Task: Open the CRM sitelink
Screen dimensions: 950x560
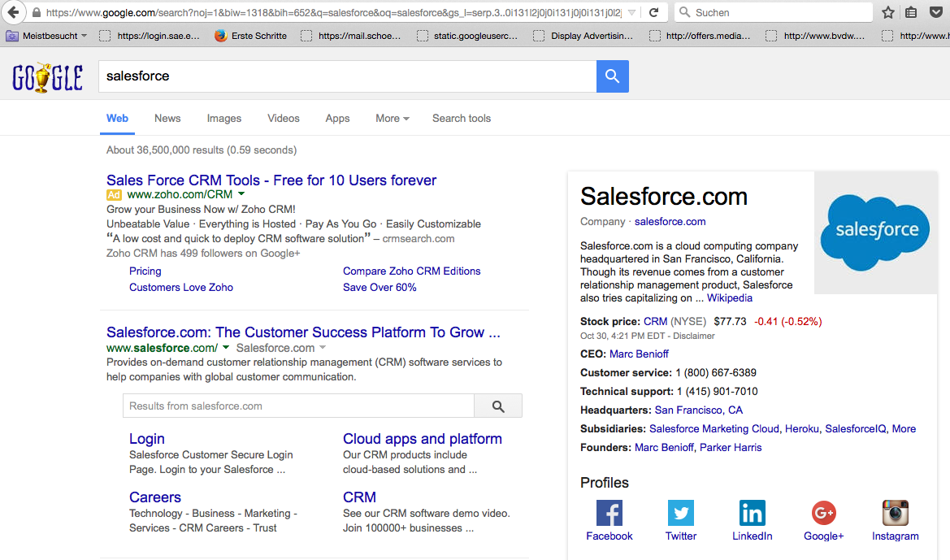Action: 359,497
